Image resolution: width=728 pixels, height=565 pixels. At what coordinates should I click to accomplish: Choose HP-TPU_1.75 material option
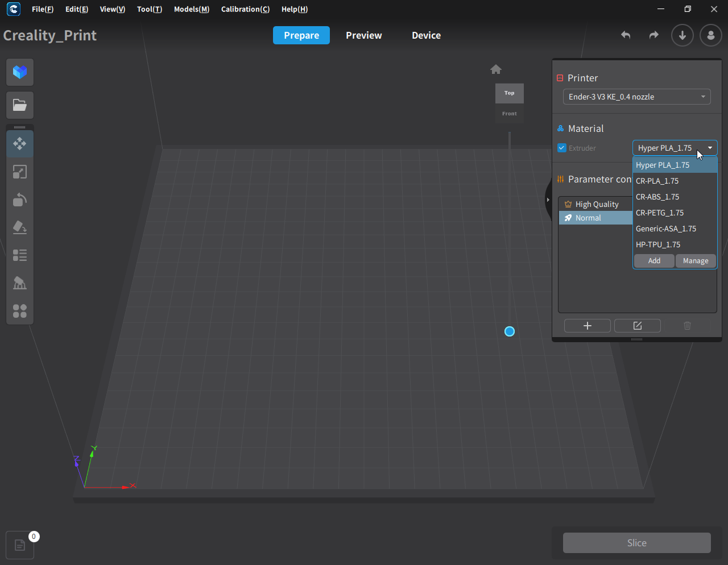[x=675, y=244]
